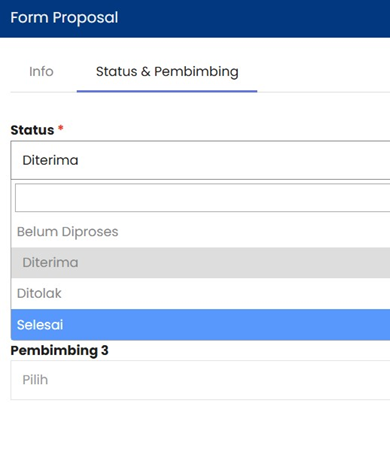Select Ditolak from the status list
Screen dimensions: 390x461
click(x=200, y=294)
